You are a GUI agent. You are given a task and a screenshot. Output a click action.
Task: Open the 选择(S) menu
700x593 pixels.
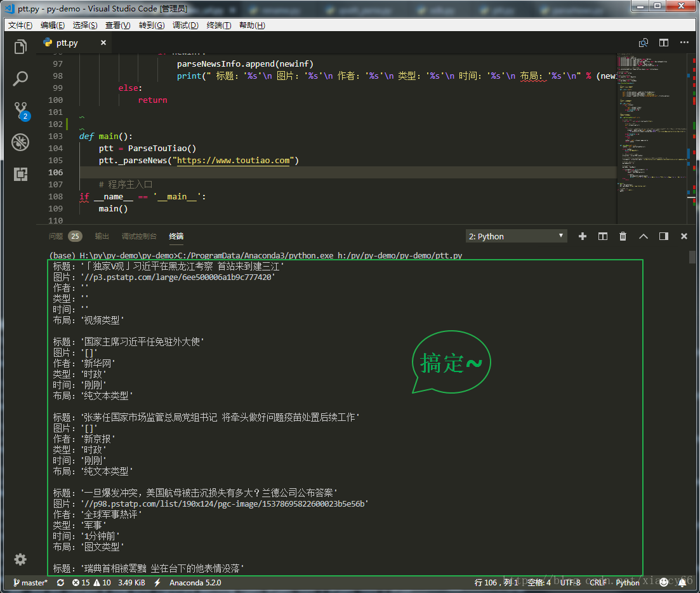click(x=85, y=25)
